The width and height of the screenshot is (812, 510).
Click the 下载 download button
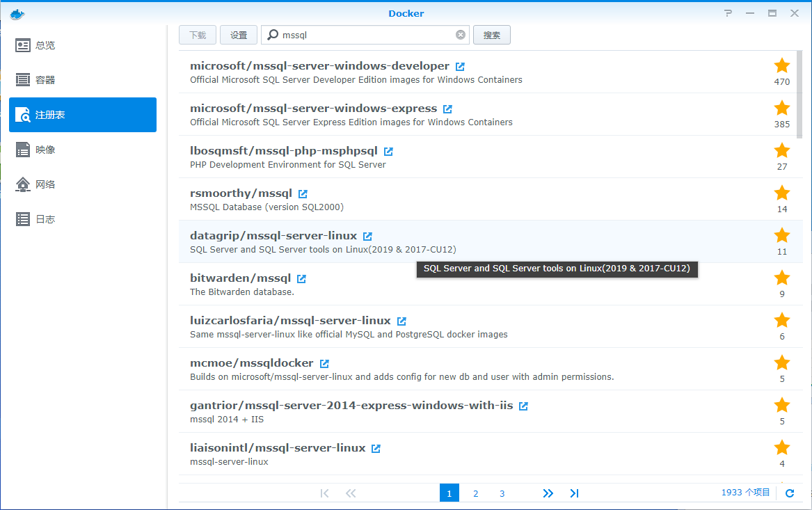tap(198, 35)
